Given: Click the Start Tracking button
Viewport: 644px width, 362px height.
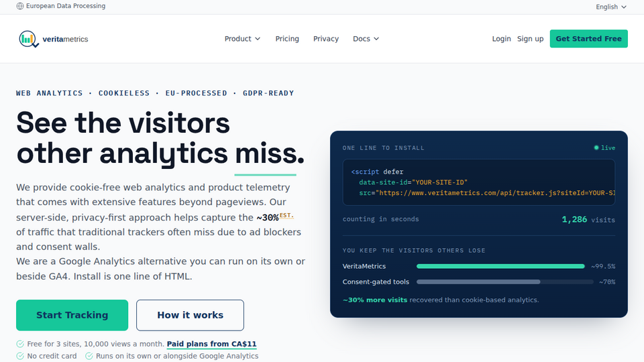Looking at the screenshot, I should click(x=72, y=315).
